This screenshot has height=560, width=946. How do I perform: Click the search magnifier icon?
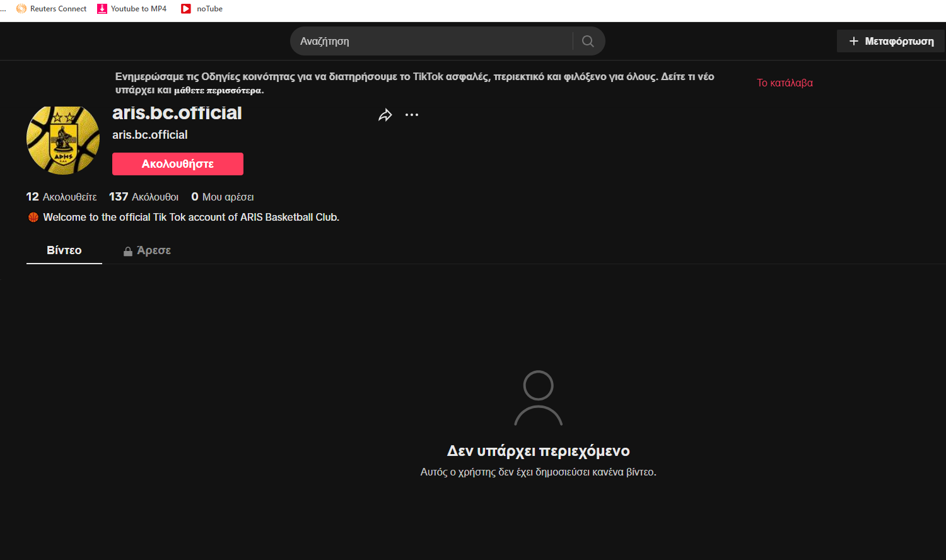[588, 41]
